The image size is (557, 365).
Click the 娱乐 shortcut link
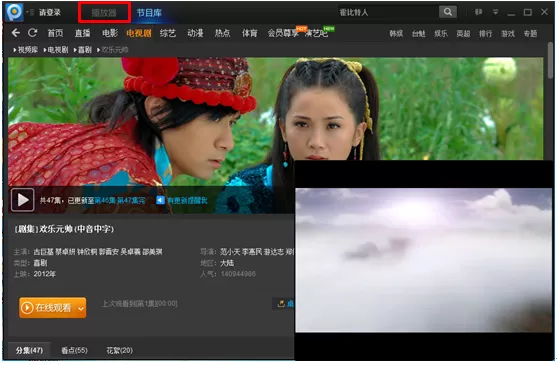441,34
